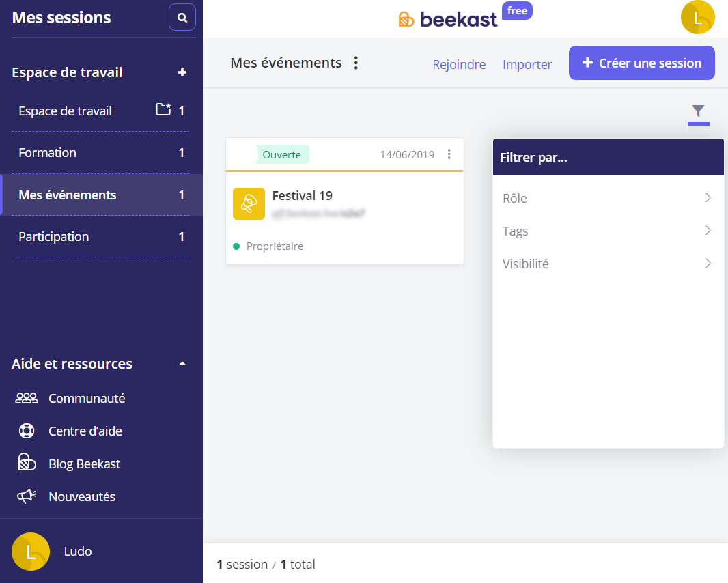Select the Formation workspace
This screenshot has height=583, width=728.
100,153
